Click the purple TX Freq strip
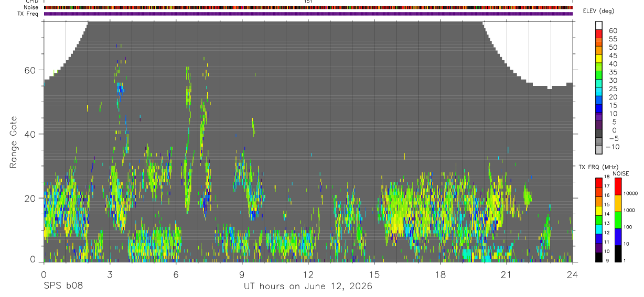The width and height of the screenshot is (644, 297). pos(308,14)
